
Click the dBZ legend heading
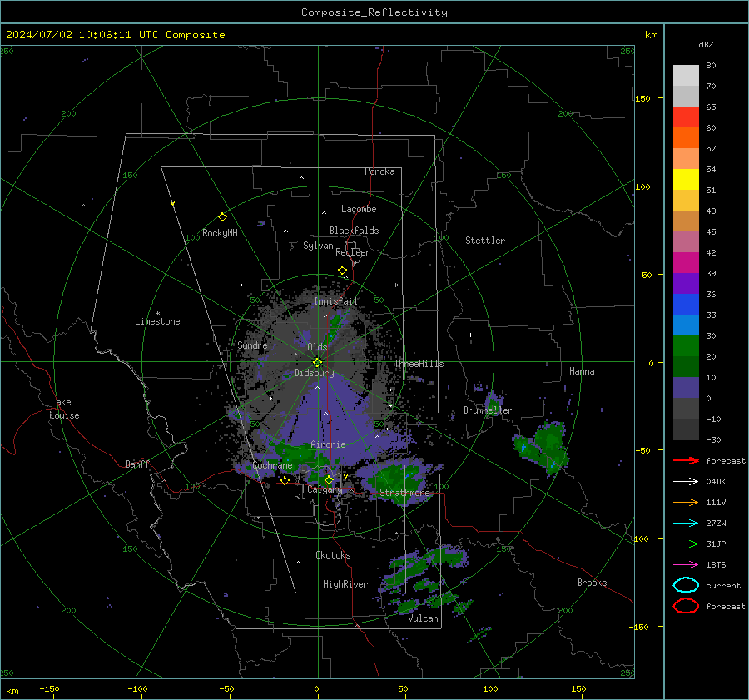pos(706,44)
